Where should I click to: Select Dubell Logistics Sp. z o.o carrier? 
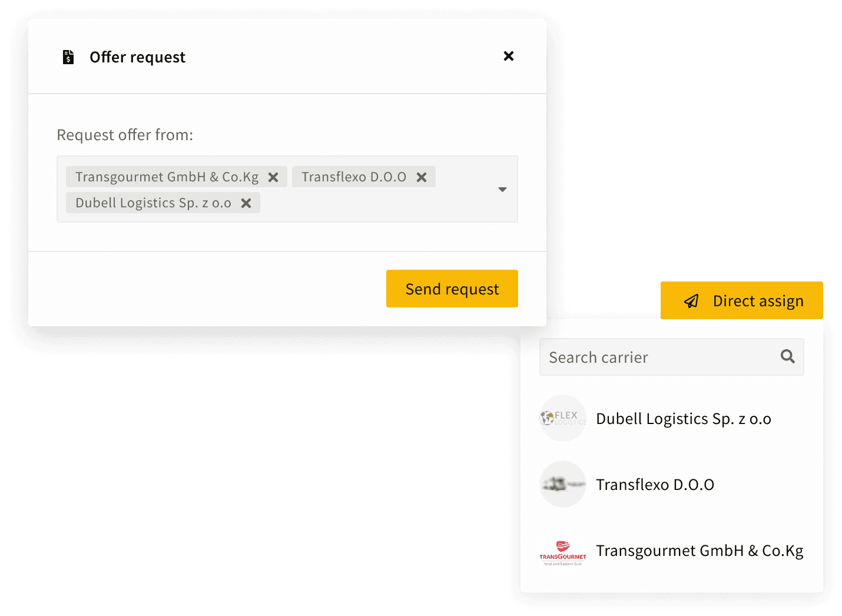[x=683, y=419]
